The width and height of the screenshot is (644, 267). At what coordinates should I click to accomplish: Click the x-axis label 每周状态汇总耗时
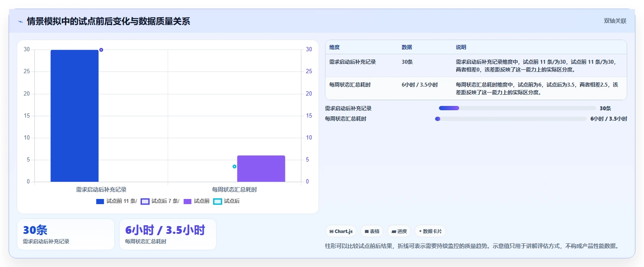tap(234, 189)
